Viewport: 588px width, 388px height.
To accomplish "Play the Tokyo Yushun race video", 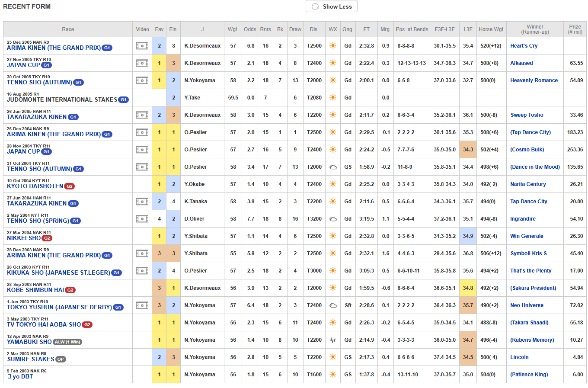I will click(x=142, y=305).
